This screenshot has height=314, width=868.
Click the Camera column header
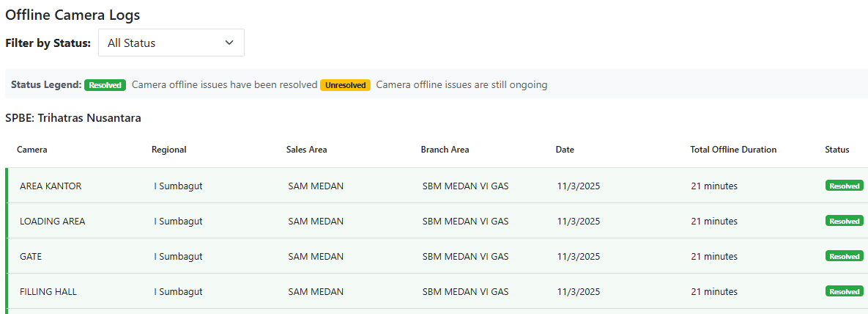click(x=32, y=150)
